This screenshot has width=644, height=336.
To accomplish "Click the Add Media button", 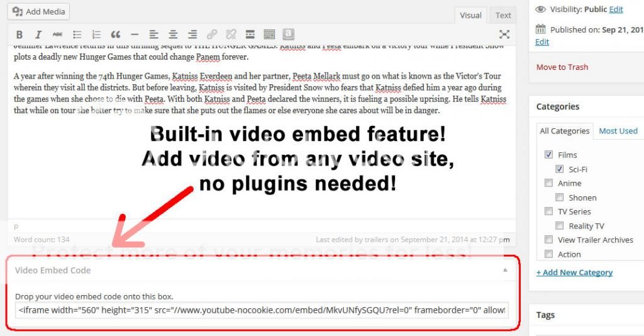I will point(38,11).
